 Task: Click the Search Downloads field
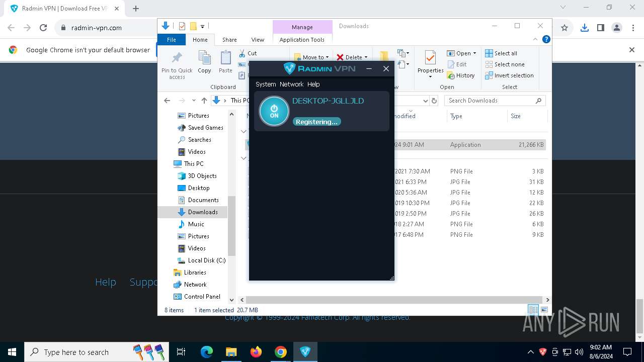pos(495,101)
